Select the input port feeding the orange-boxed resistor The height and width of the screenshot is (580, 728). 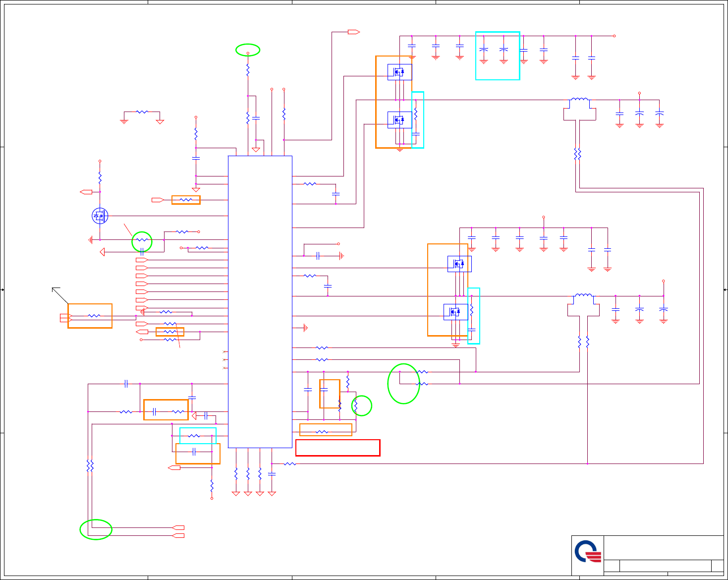coord(158,200)
